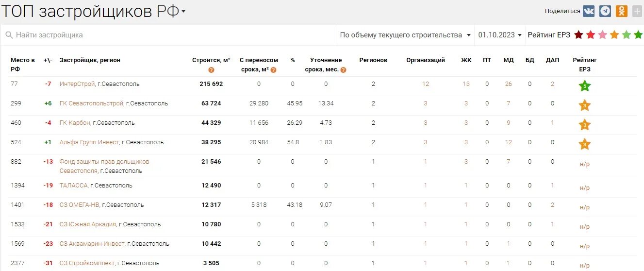Filter by dark green rating star
Viewport: 644px width, 271px height.
638,35
